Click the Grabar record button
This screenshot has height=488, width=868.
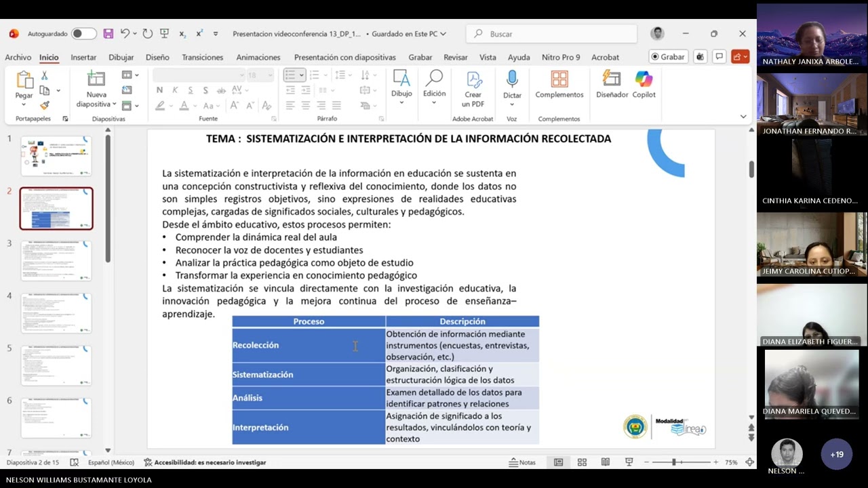pyautogui.click(x=668, y=57)
